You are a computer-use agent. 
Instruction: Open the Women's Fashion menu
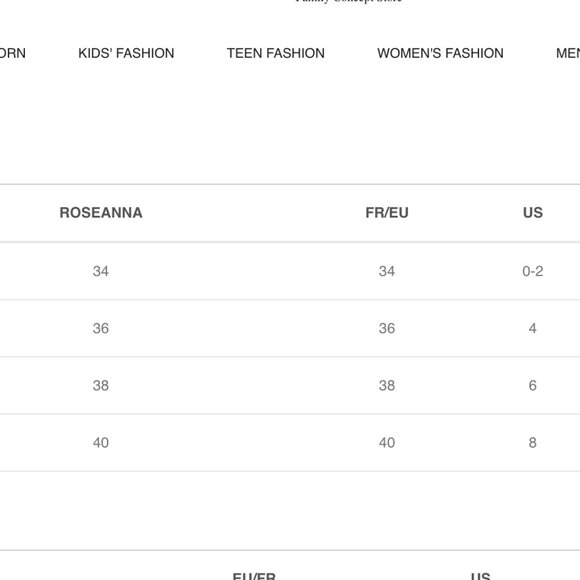pyautogui.click(x=440, y=53)
